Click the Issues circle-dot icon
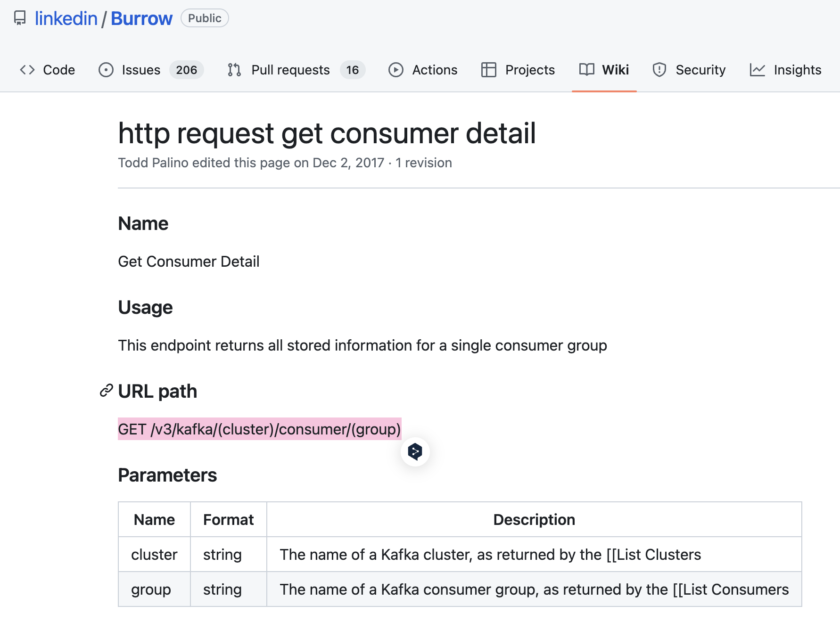Viewport: 840px width, 622px height. (x=106, y=70)
